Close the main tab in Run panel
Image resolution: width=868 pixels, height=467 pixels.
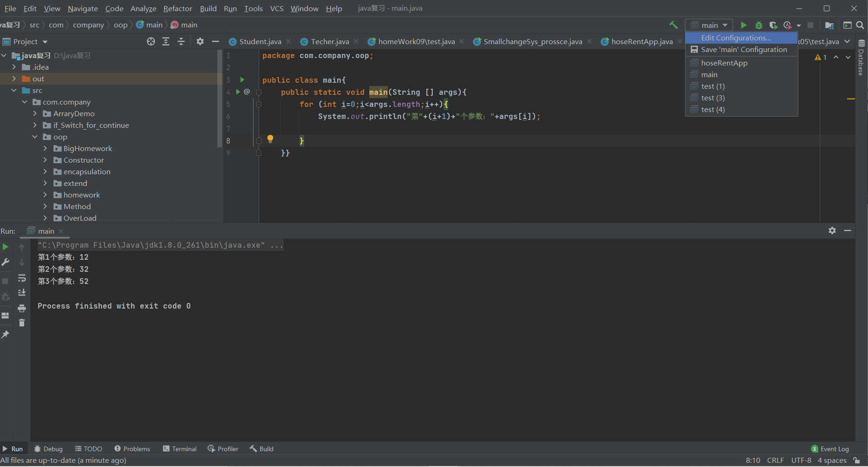point(61,231)
